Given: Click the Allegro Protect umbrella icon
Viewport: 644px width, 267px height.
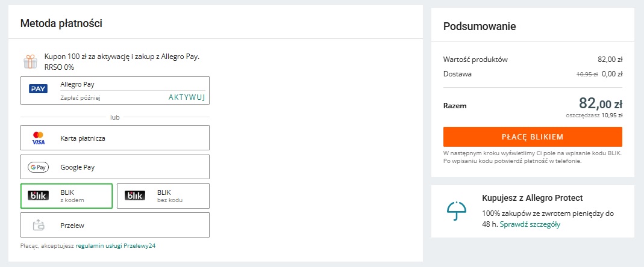Looking at the screenshot, I should pos(457,210).
